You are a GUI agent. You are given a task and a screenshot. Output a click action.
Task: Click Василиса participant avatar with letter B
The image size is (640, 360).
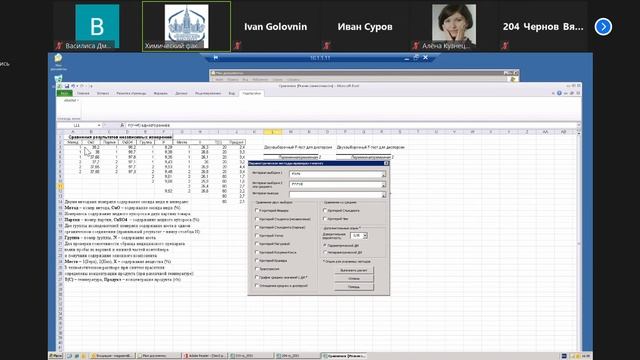(97, 27)
